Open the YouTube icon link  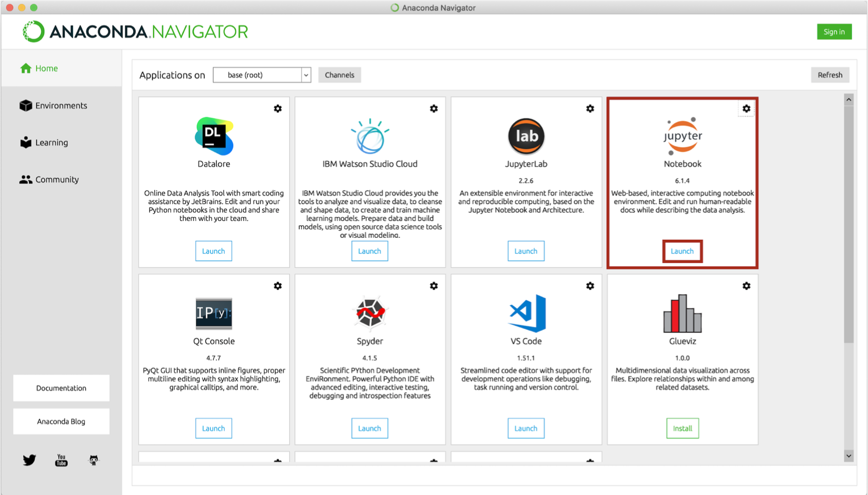click(61, 460)
